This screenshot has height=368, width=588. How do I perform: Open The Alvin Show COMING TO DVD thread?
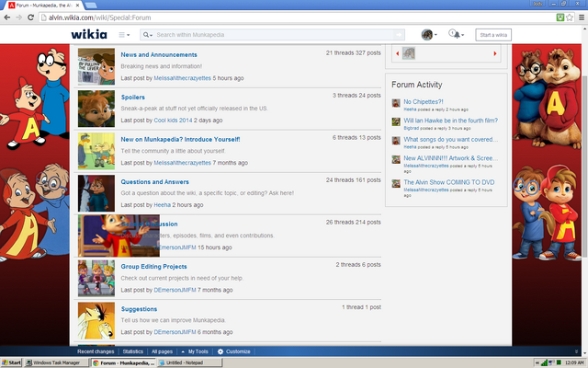click(x=449, y=182)
